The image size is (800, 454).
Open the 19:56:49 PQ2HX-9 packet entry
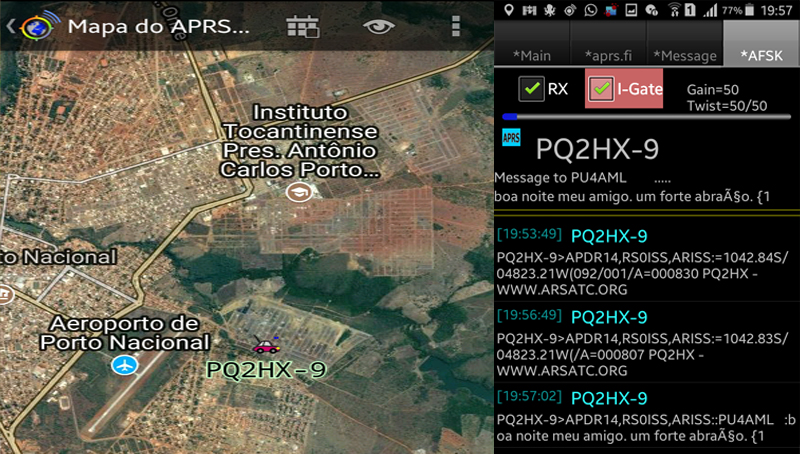coord(646,342)
